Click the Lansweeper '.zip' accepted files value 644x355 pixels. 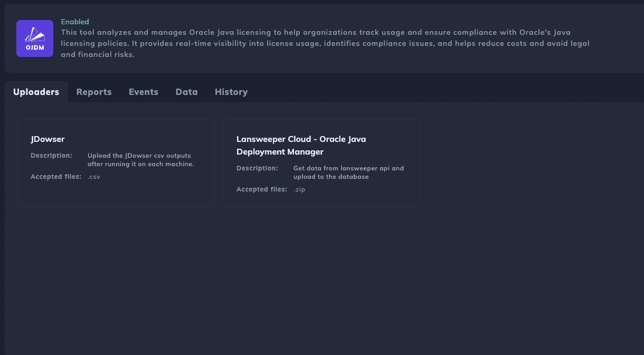tap(299, 189)
